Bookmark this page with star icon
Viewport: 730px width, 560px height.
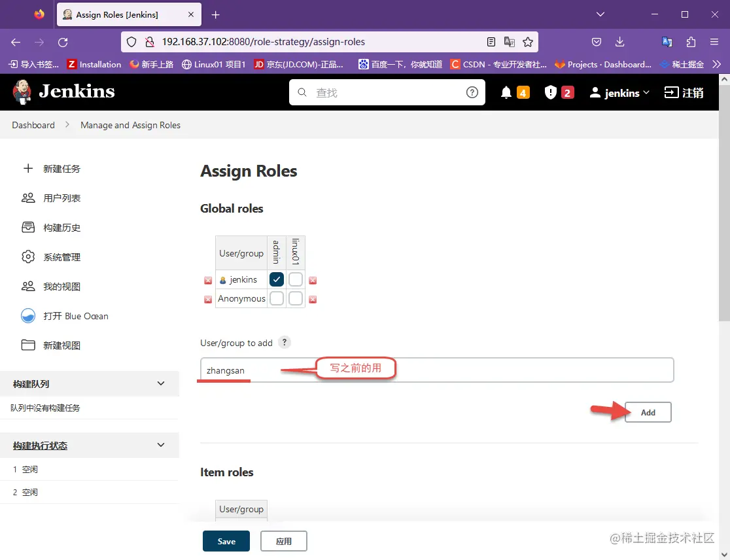coord(527,42)
